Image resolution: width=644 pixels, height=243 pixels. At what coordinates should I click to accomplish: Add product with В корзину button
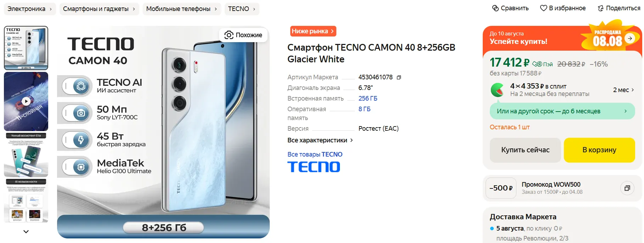[599, 150]
